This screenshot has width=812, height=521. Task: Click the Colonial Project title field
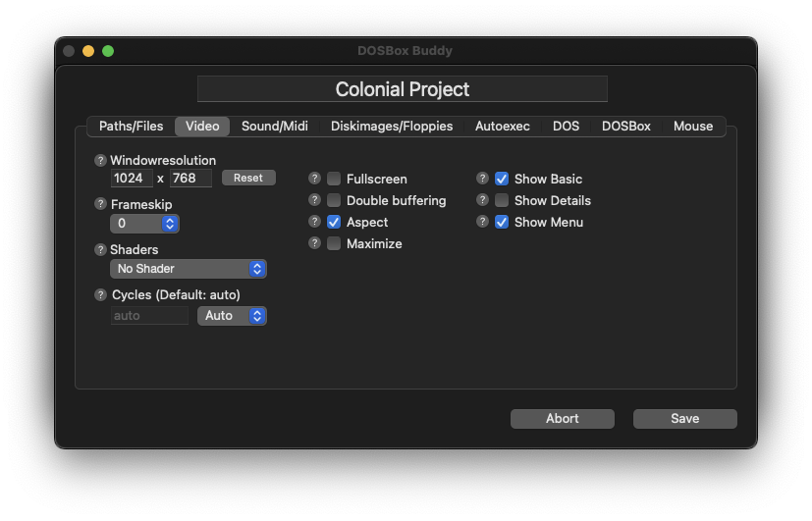(403, 89)
